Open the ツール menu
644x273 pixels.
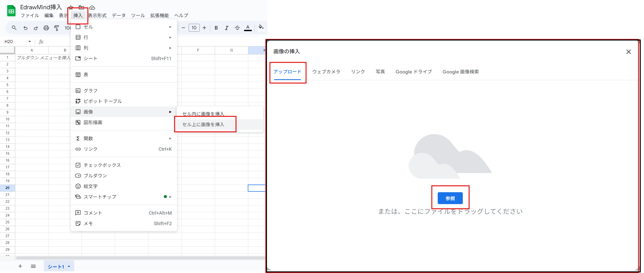[x=138, y=15]
